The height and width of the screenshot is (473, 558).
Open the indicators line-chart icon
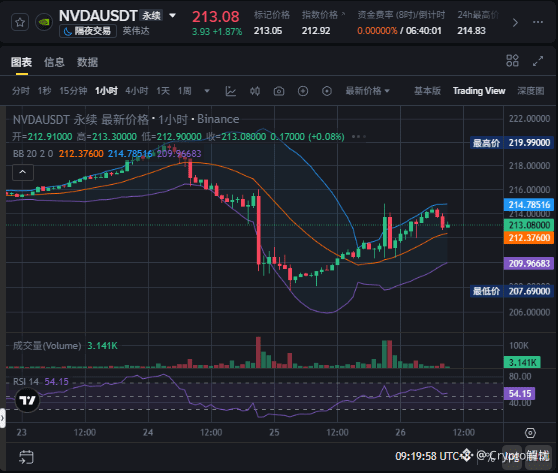(231, 91)
